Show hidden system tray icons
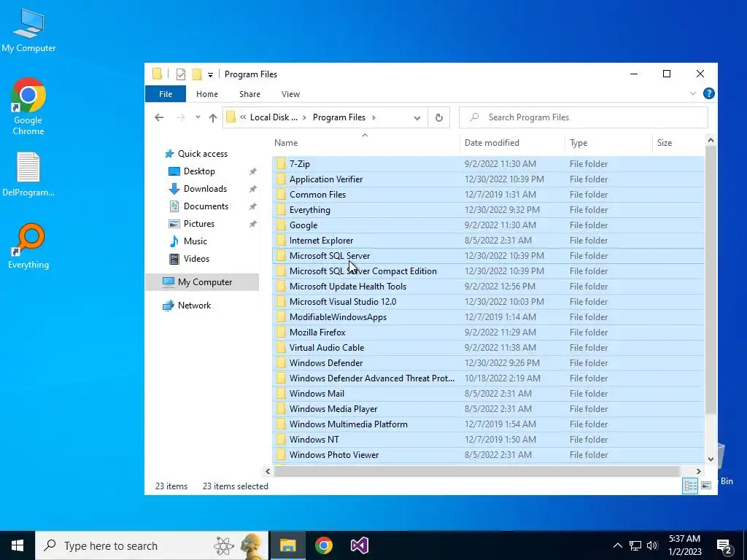This screenshot has width=747, height=560. pyautogui.click(x=617, y=545)
